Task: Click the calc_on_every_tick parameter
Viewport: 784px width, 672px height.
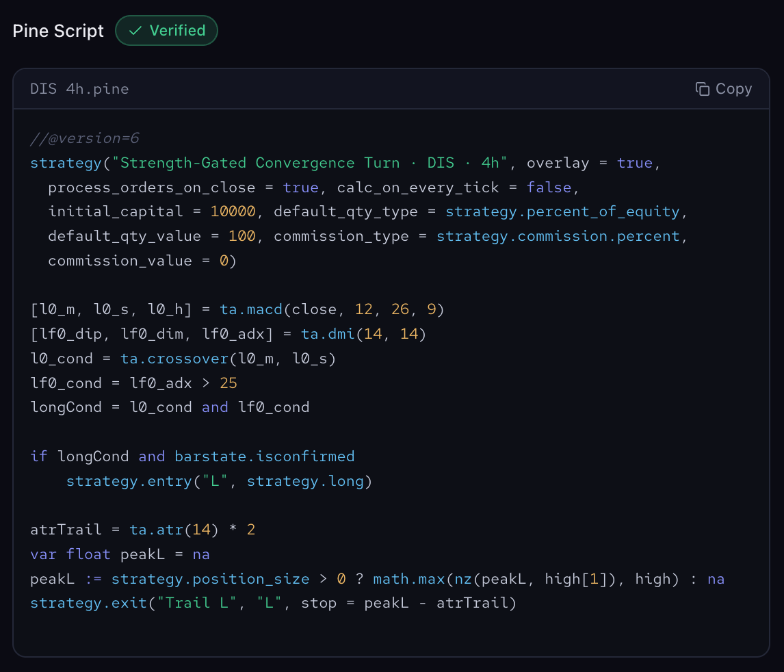Action: click(x=417, y=188)
